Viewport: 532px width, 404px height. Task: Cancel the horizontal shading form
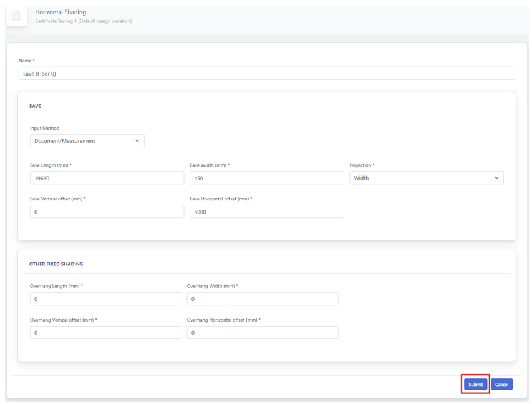(x=501, y=384)
